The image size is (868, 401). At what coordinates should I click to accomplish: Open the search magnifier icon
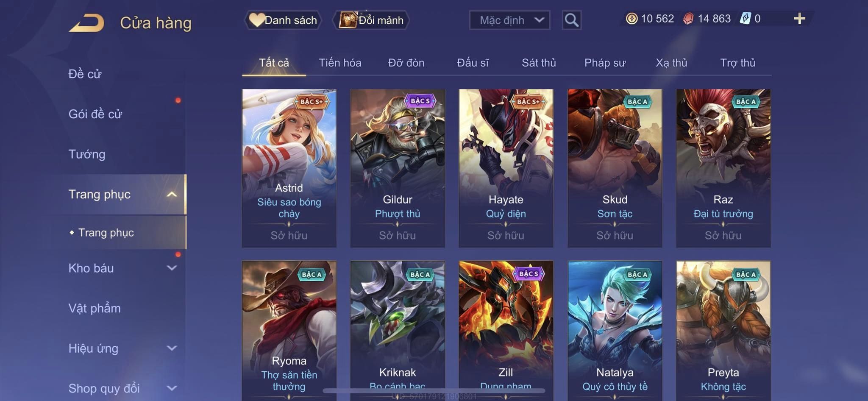[x=571, y=20]
